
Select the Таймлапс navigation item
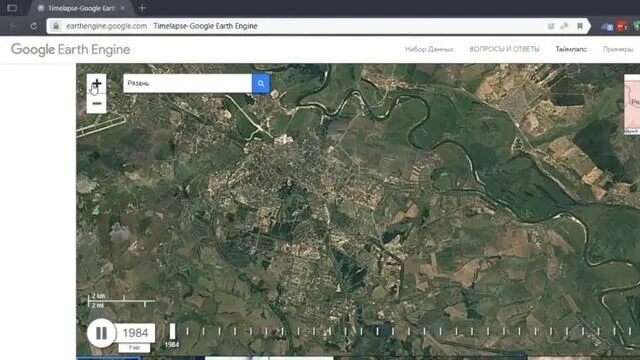tap(571, 49)
